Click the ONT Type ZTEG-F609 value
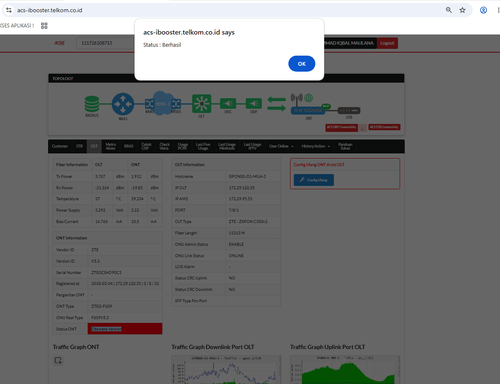 tap(102, 306)
